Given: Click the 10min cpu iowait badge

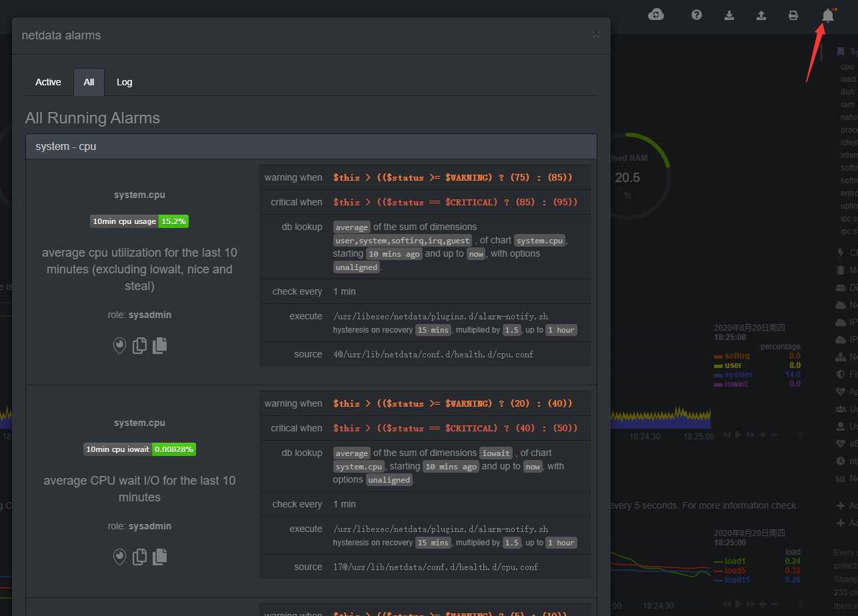Looking at the screenshot, I should pyautogui.click(x=139, y=449).
